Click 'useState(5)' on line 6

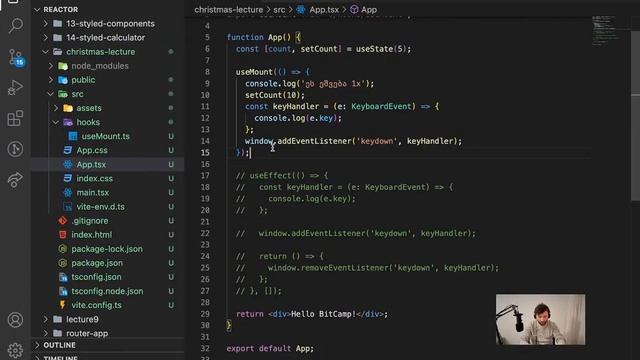(x=381, y=49)
